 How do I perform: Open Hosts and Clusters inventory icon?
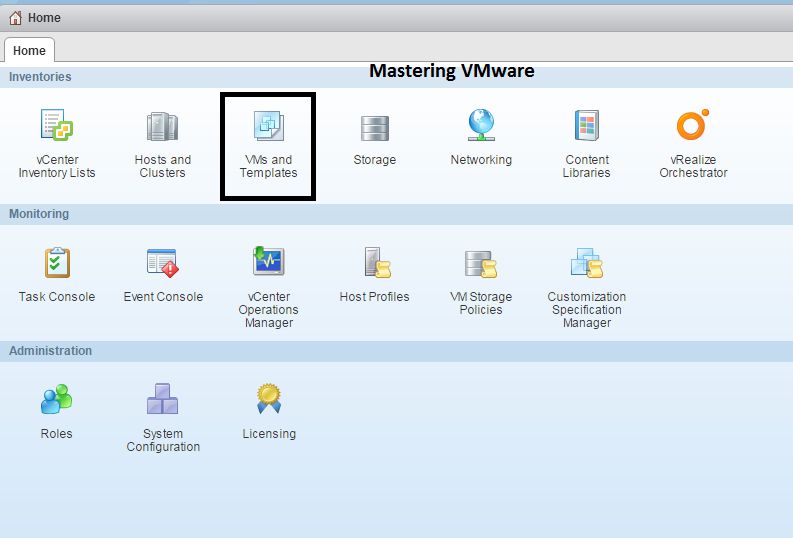tap(162, 126)
